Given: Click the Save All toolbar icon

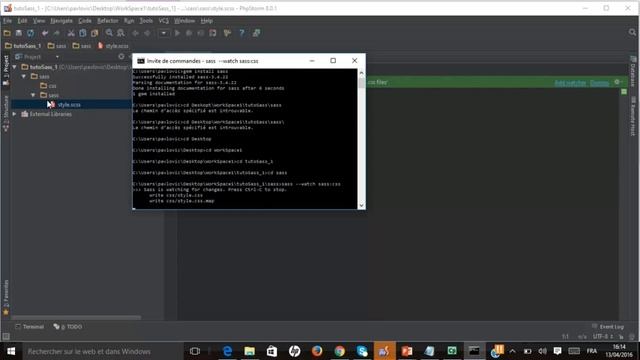Looking at the screenshot, I should tap(19, 33).
